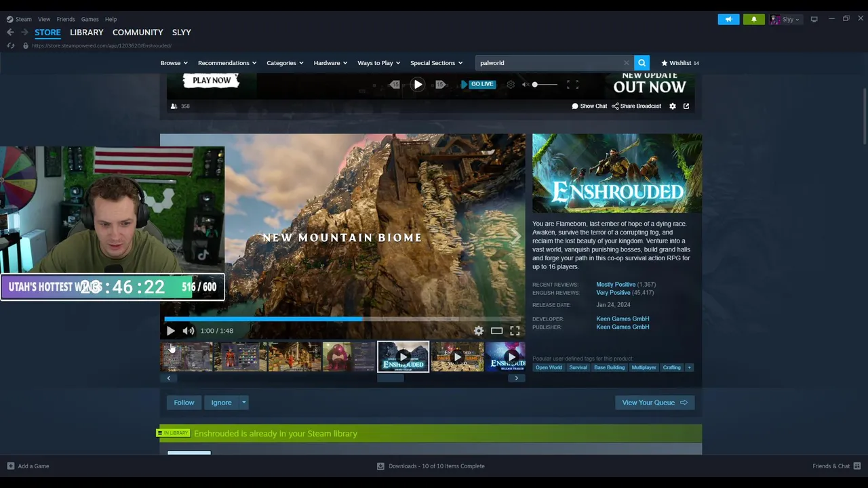Navigate back with the arrow
Image resolution: width=868 pixels, height=488 pixels.
click(x=10, y=32)
